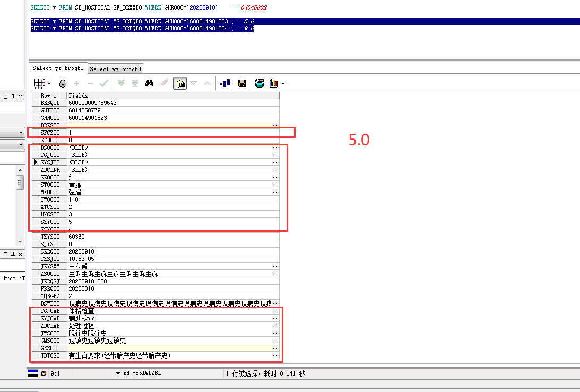Click the padlock edit-data icon
580x392 pixels.
(63, 84)
